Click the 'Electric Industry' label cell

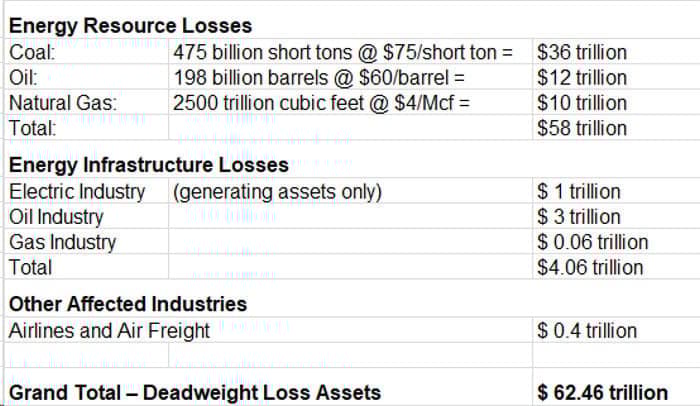(x=77, y=191)
